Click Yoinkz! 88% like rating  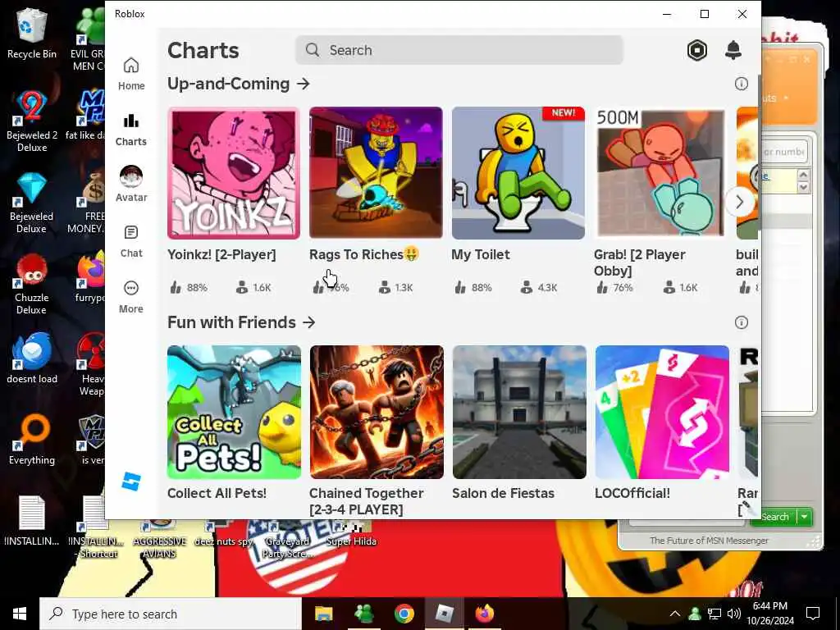tap(189, 288)
